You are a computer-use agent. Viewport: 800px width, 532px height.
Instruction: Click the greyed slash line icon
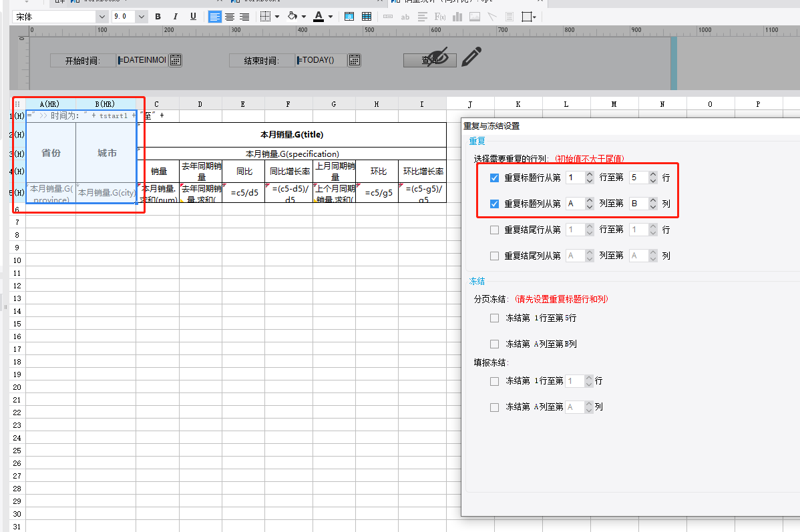[x=492, y=17]
